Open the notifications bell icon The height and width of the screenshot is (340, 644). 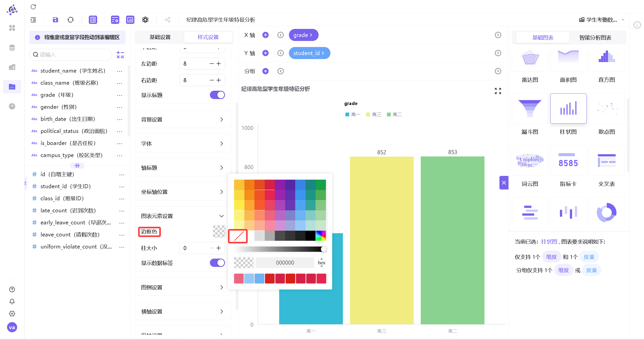[12, 302]
